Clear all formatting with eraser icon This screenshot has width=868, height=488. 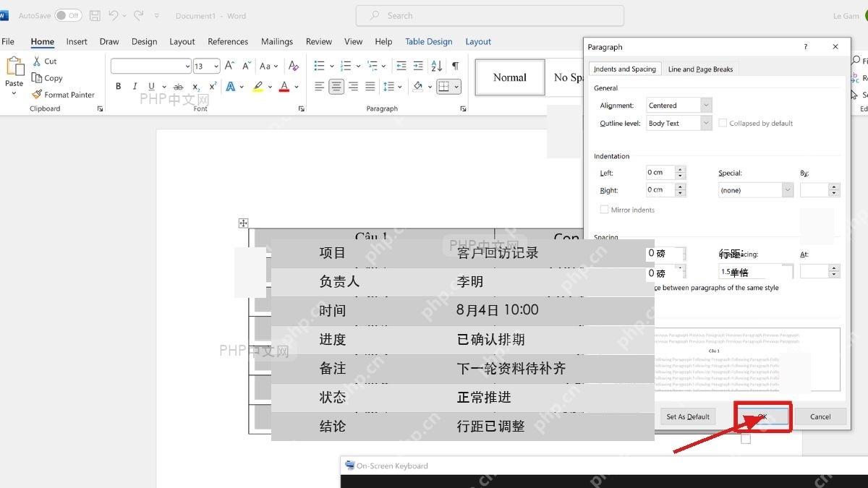pyautogui.click(x=293, y=66)
